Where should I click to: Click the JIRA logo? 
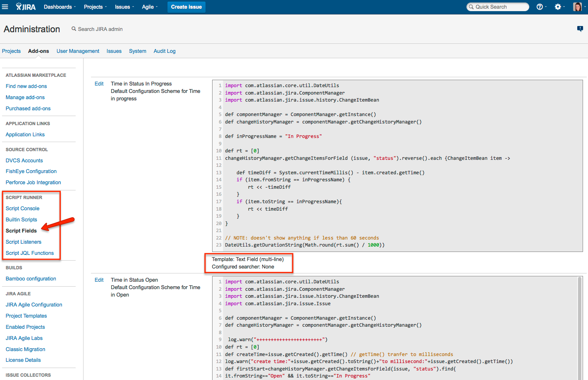[x=26, y=7]
